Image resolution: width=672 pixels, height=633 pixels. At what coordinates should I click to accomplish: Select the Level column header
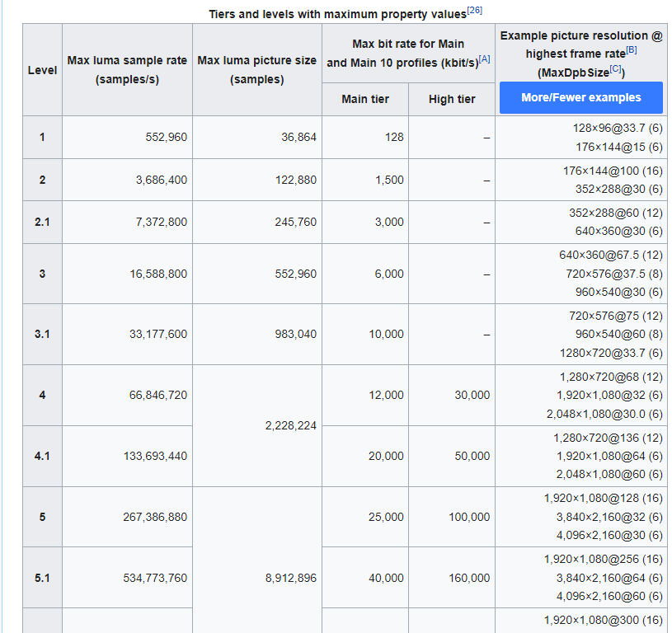coord(42,70)
